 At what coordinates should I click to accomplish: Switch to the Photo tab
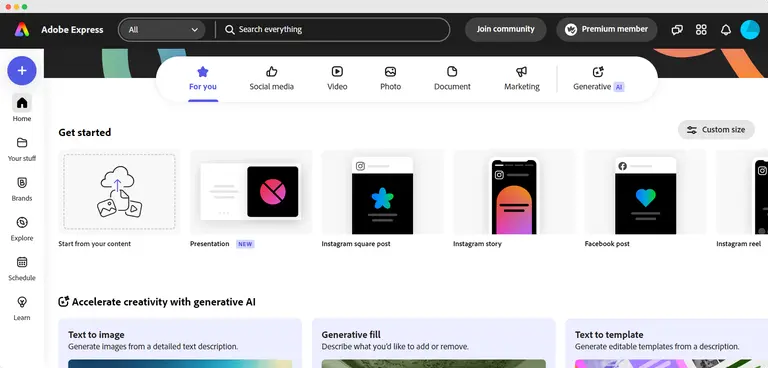point(390,79)
